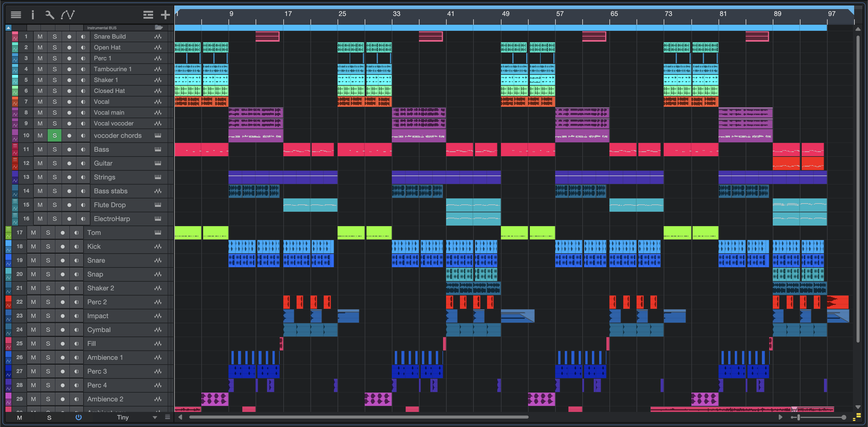
Task: Click the Instrumental BUS folder icon
Action: (x=159, y=27)
